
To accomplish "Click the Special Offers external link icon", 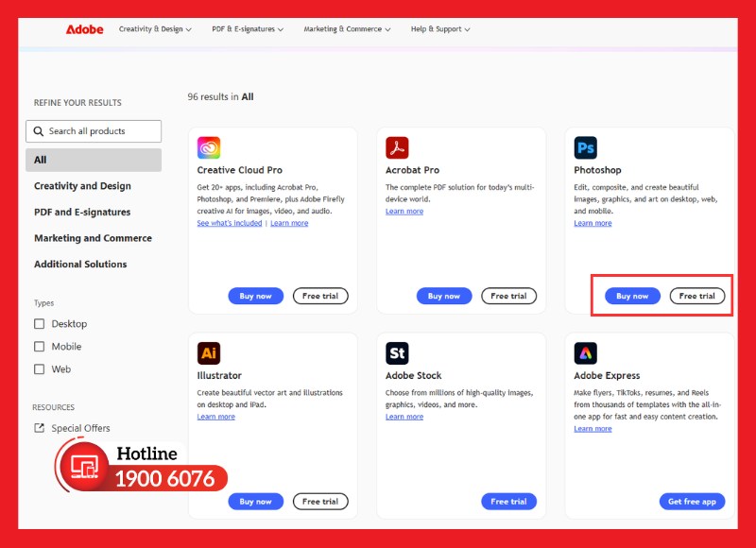I will pyautogui.click(x=39, y=428).
